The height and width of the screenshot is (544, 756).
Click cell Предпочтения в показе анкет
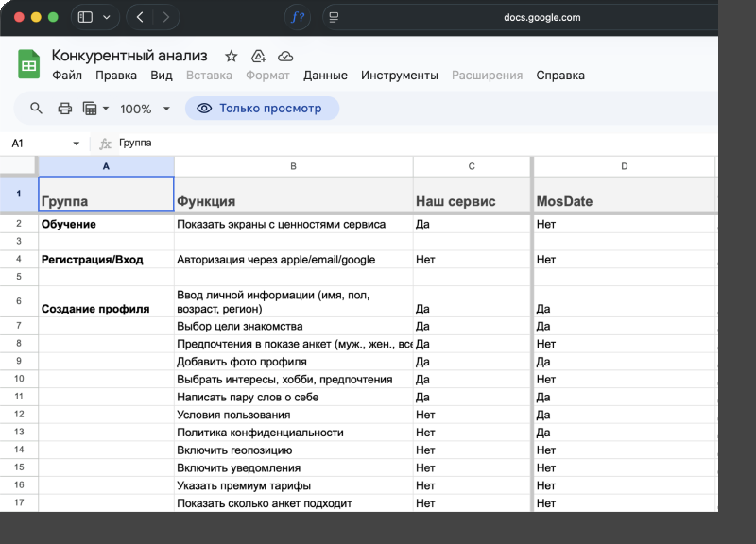293,344
